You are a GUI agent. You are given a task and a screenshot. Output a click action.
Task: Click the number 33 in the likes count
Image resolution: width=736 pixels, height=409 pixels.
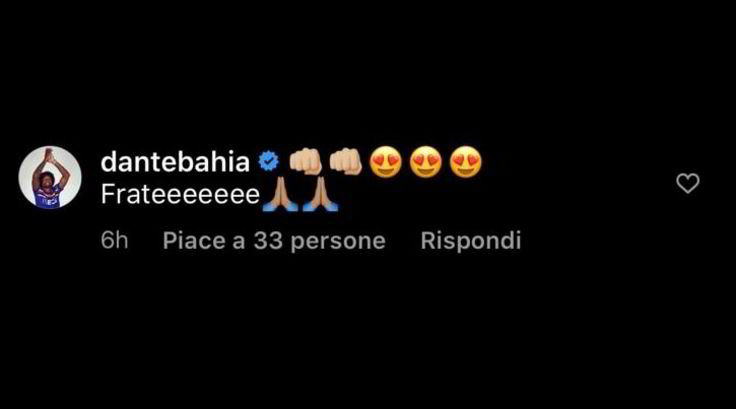click(268, 241)
